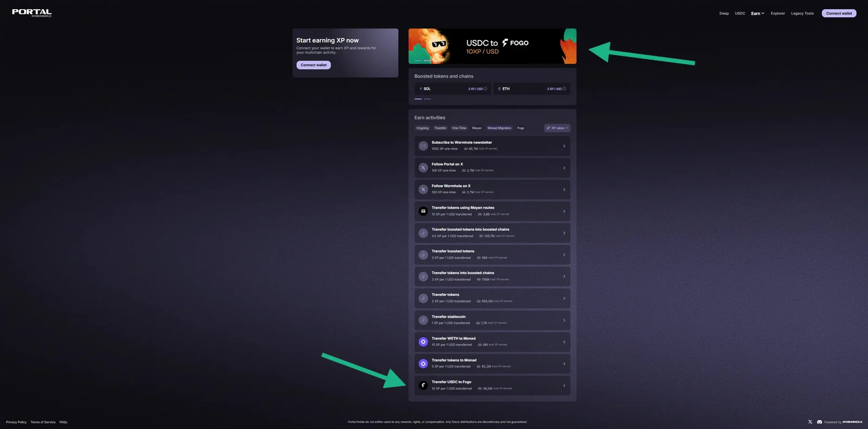The height and width of the screenshot is (429, 868).
Task: Open the Terms of Service link
Action: [x=43, y=422]
